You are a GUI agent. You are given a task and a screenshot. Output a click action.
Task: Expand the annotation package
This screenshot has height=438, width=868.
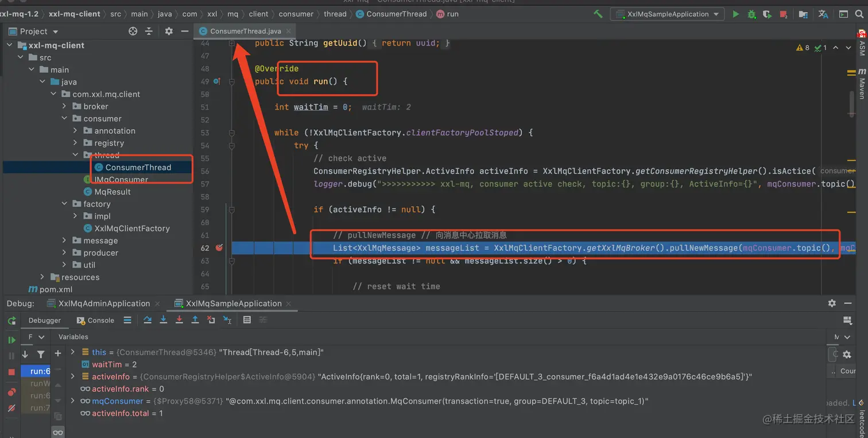point(75,131)
